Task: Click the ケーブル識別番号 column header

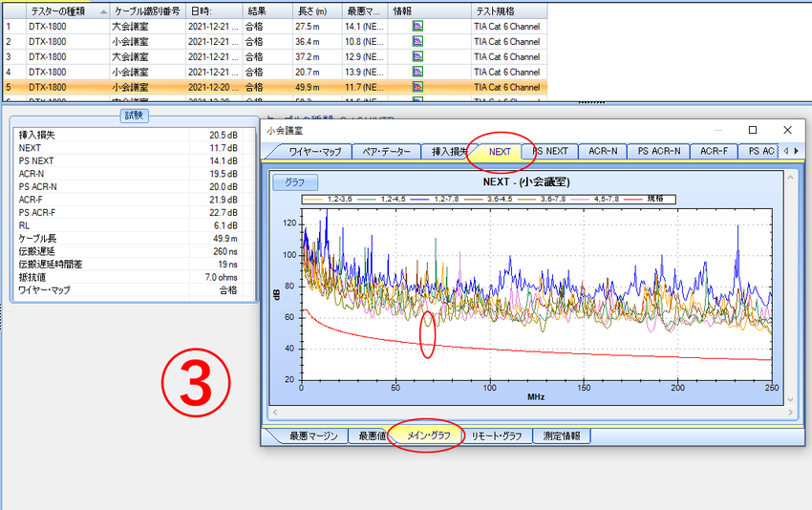Action: [147, 11]
